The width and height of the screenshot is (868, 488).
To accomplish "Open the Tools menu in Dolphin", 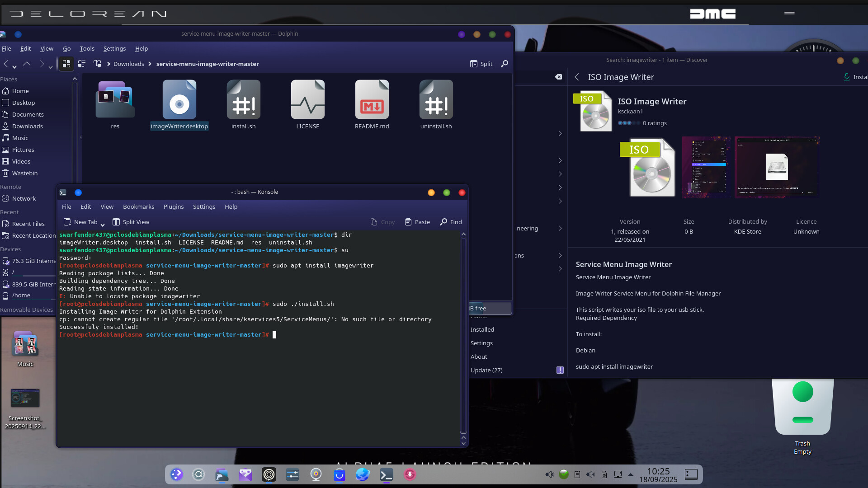I will point(87,48).
